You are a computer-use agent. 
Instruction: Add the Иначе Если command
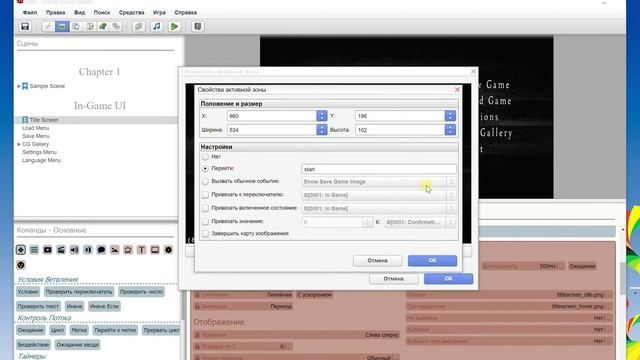(104, 307)
